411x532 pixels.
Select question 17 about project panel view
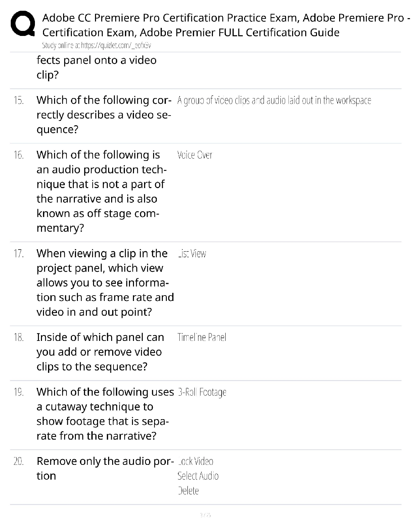point(105,282)
